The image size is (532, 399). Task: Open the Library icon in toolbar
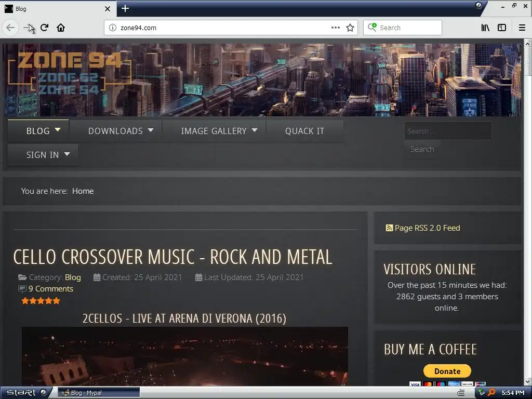(x=485, y=28)
